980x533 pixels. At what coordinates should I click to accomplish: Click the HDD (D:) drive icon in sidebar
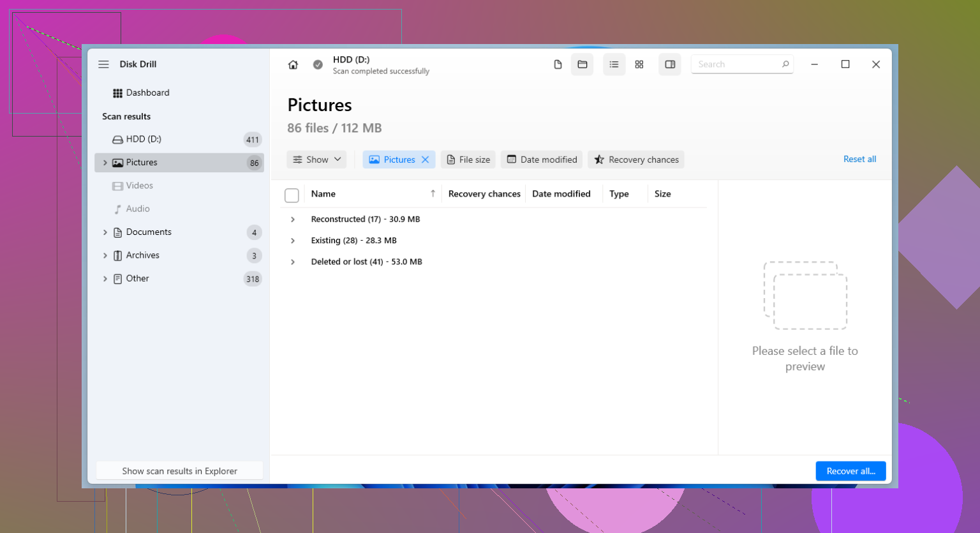(x=117, y=140)
